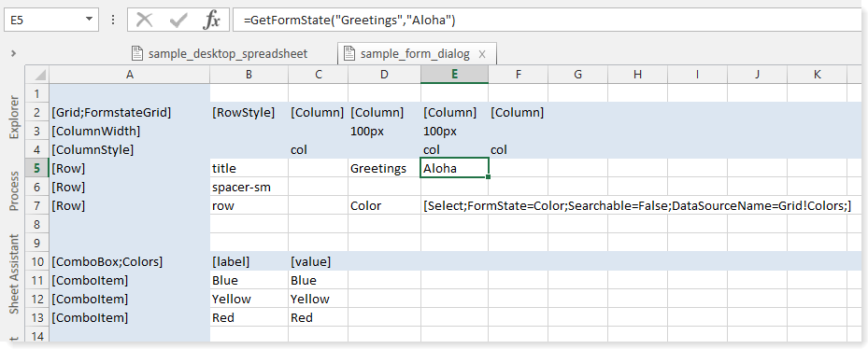Open the Name Box dropdown arrow
Screen dimensions: 868x349
(x=89, y=20)
